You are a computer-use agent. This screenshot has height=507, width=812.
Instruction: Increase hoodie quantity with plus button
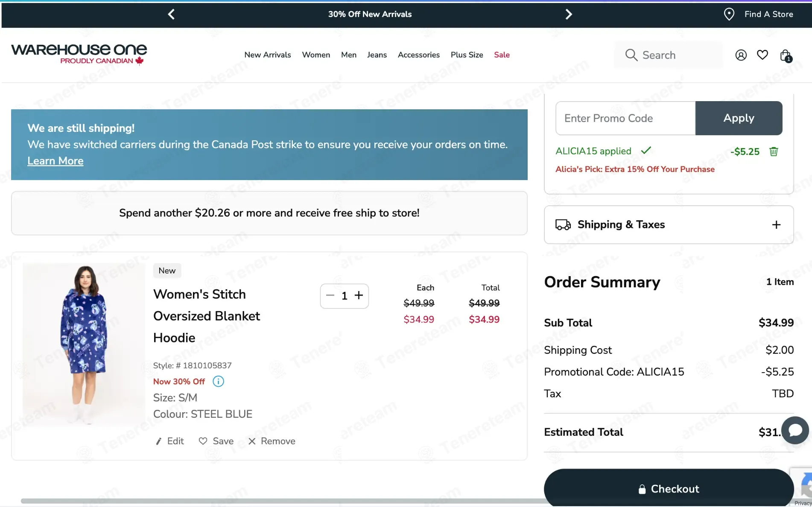click(359, 295)
